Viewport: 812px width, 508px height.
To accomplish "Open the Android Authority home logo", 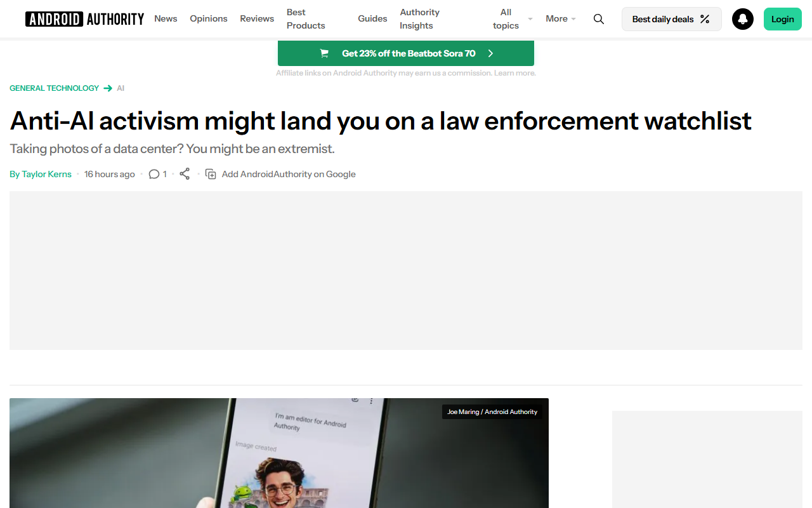I will [85, 19].
